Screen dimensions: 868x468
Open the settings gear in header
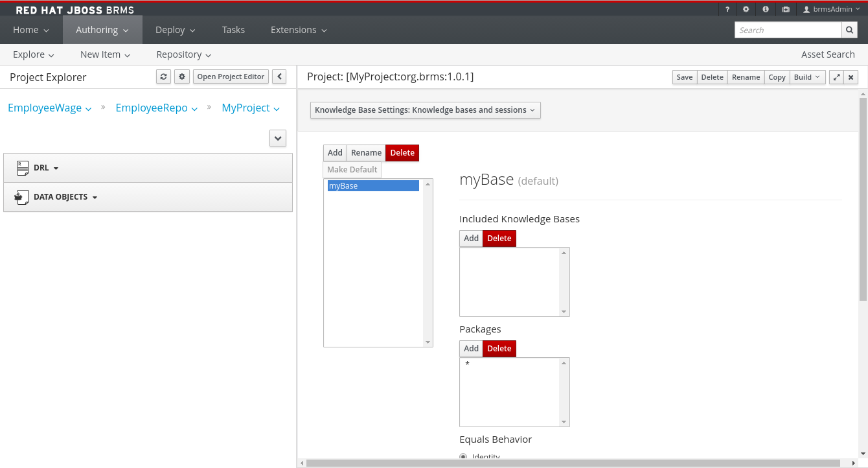746,10
